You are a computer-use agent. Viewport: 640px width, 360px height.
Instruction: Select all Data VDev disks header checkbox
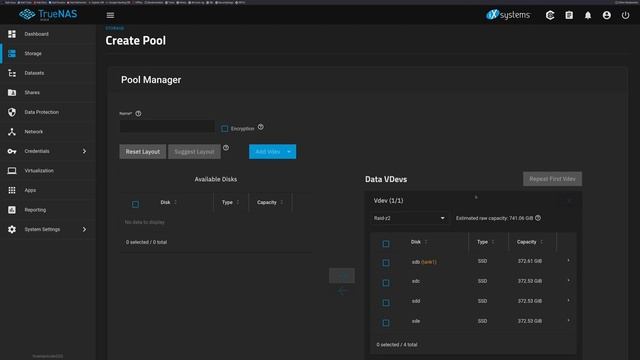[386, 244]
